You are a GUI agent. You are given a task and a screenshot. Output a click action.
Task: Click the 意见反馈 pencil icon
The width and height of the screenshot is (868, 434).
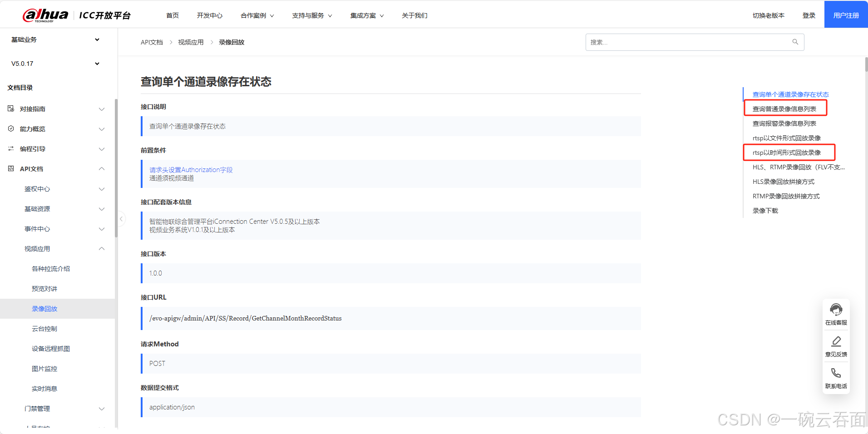[836, 341]
